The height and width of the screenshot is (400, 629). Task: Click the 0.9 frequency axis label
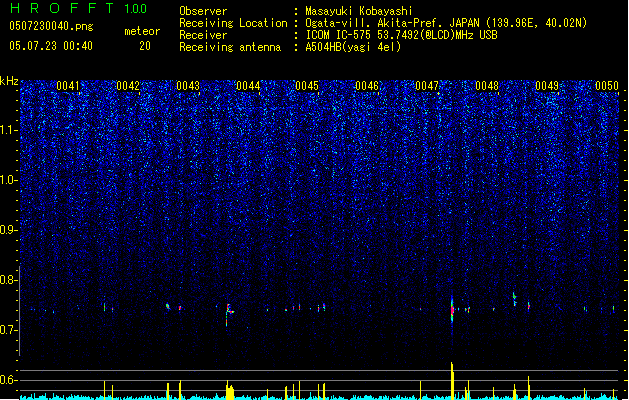coord(9,230)
